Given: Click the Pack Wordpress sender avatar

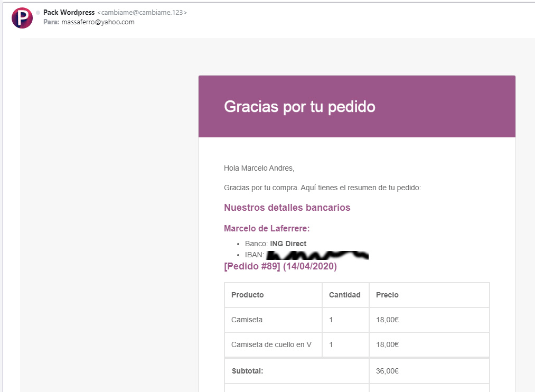Looking at the screenshot, I should click(x=22, y=18).
